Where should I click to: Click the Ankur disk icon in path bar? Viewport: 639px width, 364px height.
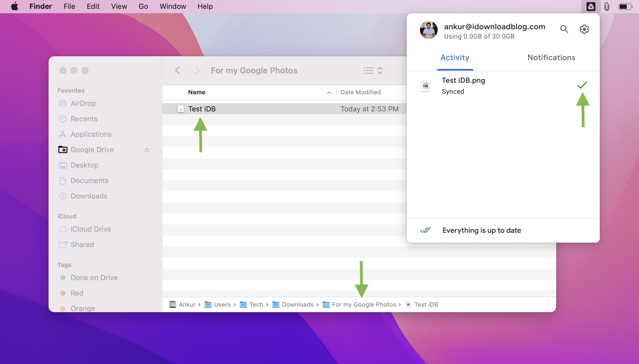(173, 304)
